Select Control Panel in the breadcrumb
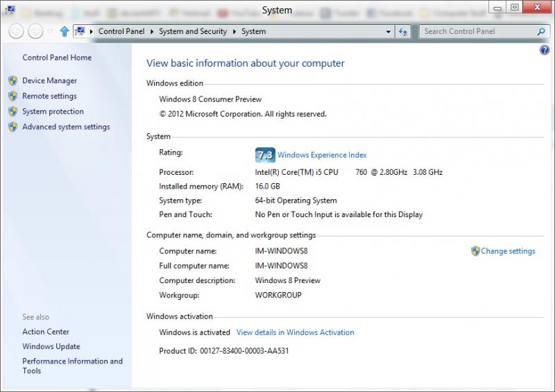Image resolution: width=555 pixels, height=392 pixels. (121, 31)
